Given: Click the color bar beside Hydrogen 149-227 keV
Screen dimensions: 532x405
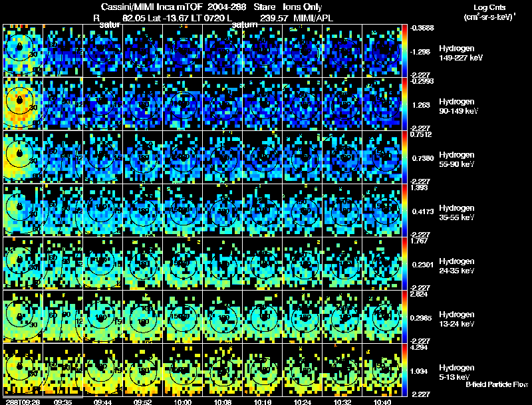Looking at the screenshot, I should [x=404, y=51].
